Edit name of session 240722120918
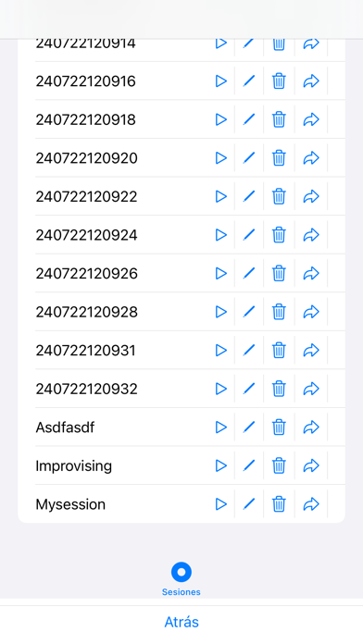 249,119
